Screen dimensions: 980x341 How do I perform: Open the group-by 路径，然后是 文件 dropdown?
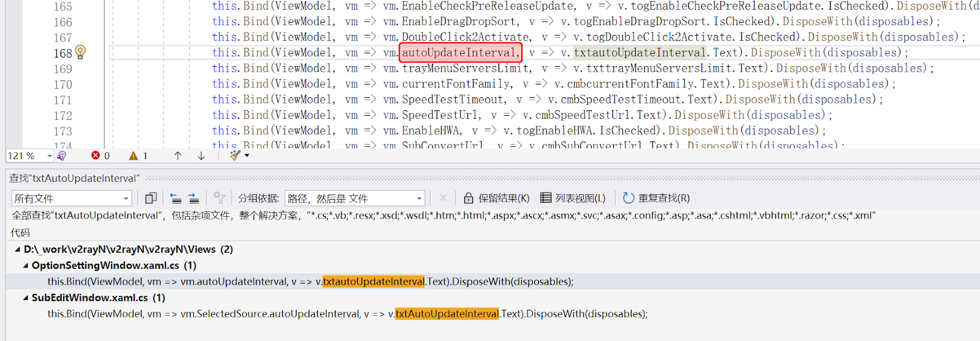pyautogui.click(x=419, y=198)
